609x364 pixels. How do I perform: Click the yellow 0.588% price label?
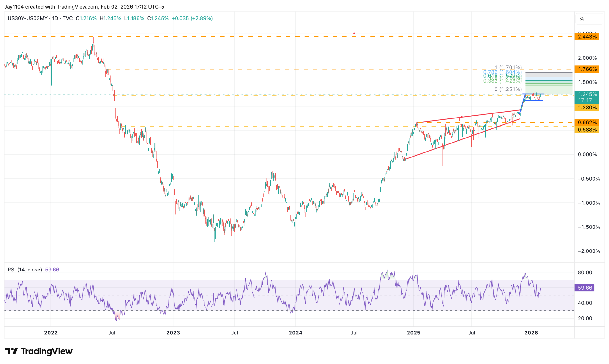point(587,130)
